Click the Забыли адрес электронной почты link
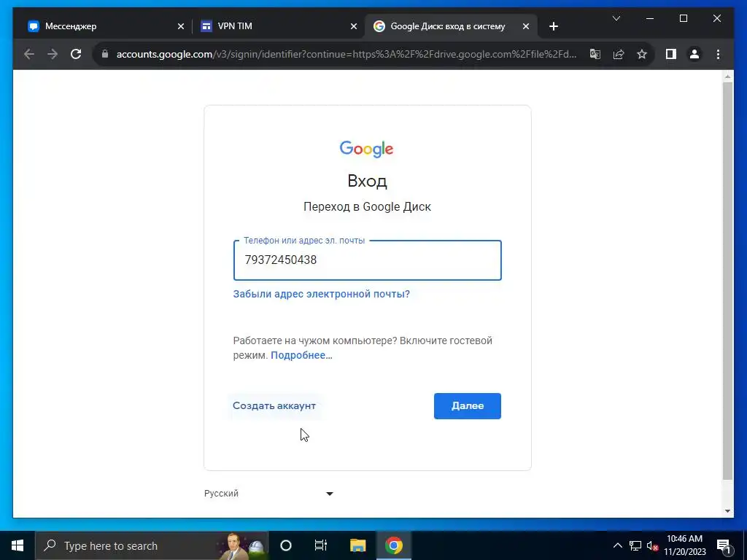 321,294
